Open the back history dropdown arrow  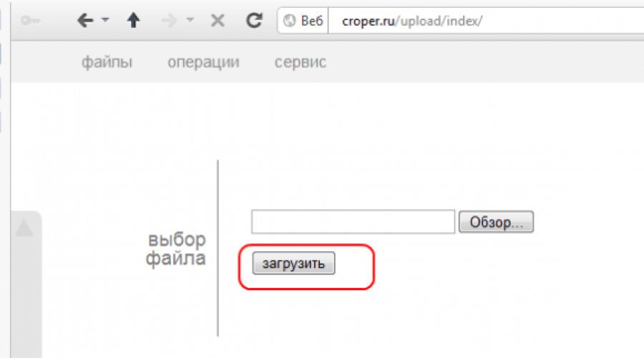click(x=105, y=19)
